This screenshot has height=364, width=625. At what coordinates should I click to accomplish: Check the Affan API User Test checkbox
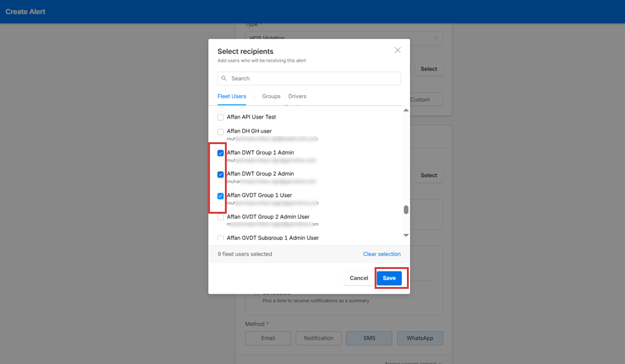(221, 117)
